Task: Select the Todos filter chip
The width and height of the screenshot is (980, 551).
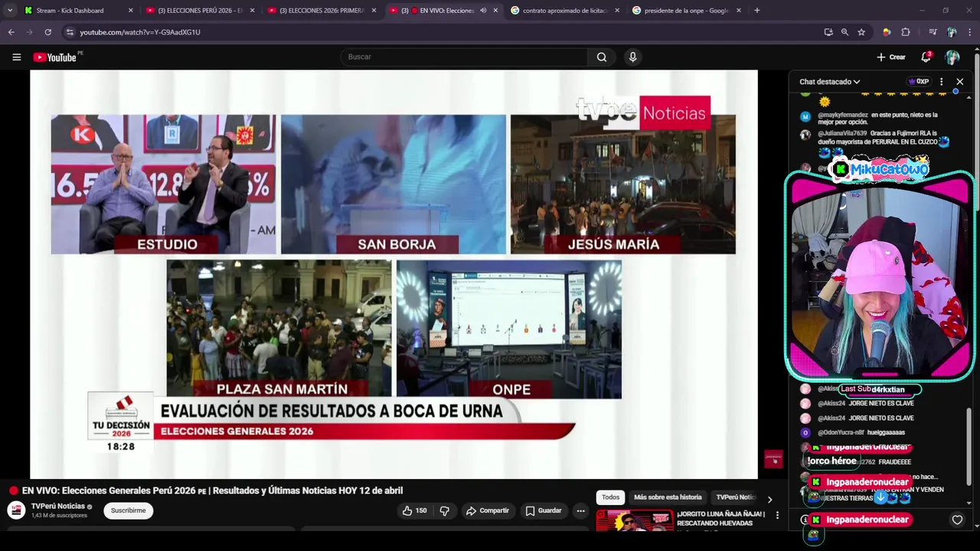Action: [610, 497]
